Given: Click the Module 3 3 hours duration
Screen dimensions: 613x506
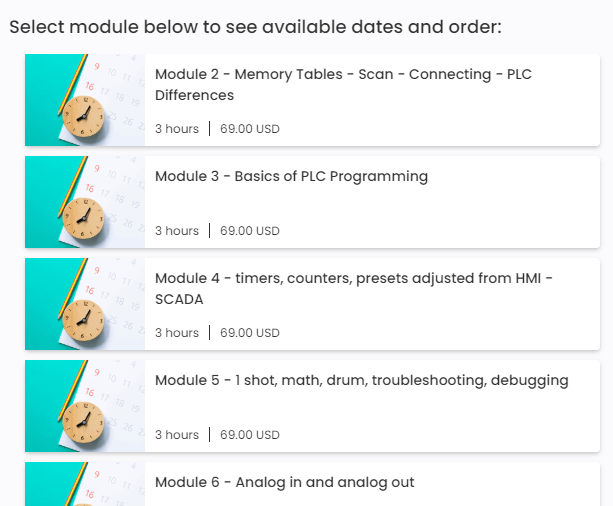Looking at the screenshot, I should pos(177,231).
